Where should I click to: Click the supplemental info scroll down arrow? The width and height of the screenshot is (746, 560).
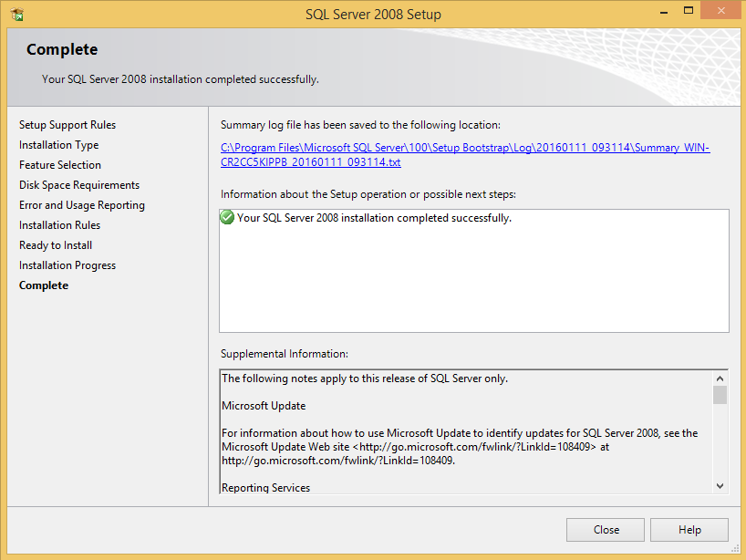(x=720, y=486)
